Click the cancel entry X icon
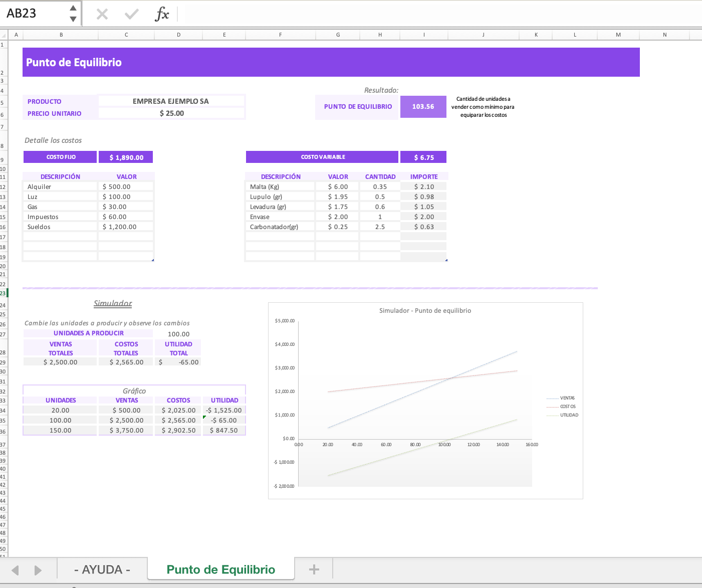Image resolution: width=702 pixels, height=588 pixels. (x=102, y=14)
